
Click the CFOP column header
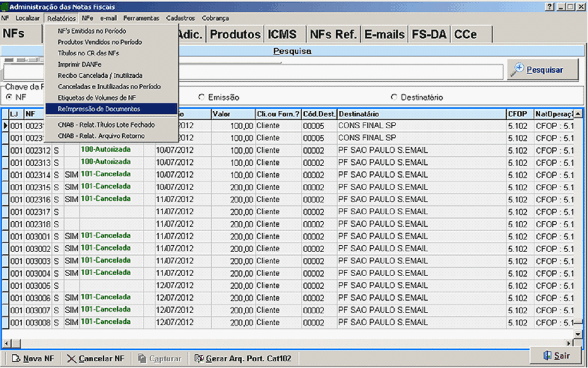click(x=519, y=114)
